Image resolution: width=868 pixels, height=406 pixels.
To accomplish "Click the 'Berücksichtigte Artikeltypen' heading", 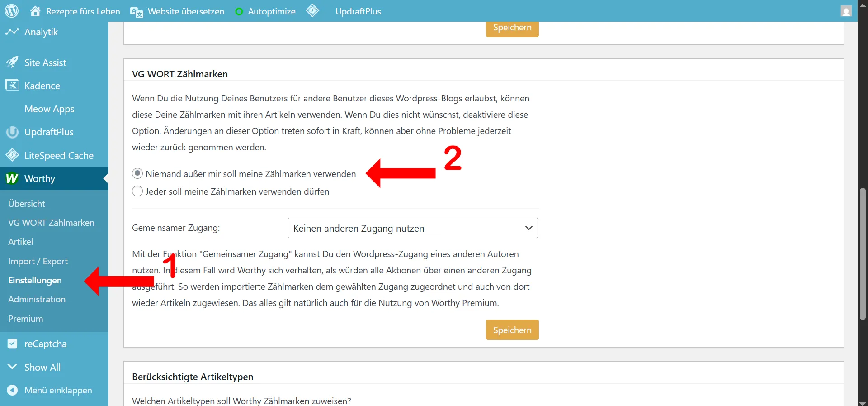I will pyautogui.click(x=193, y=377).
